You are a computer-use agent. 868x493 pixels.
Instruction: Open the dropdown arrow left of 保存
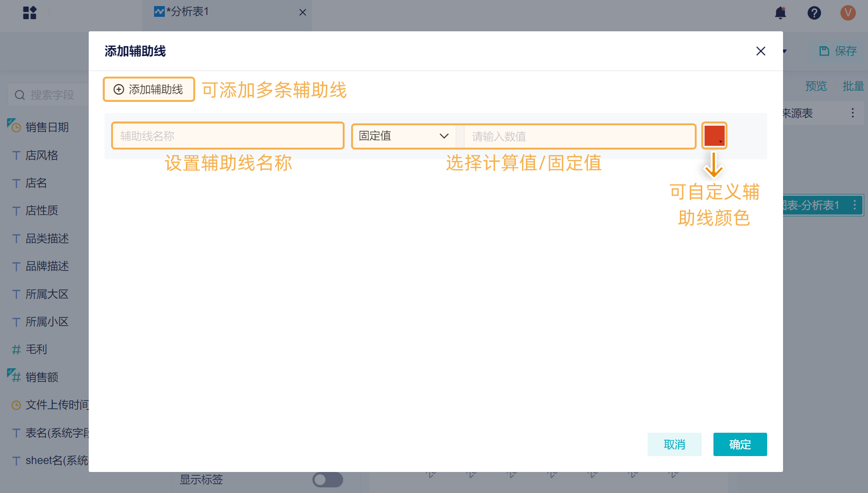(x=784, y=51)
